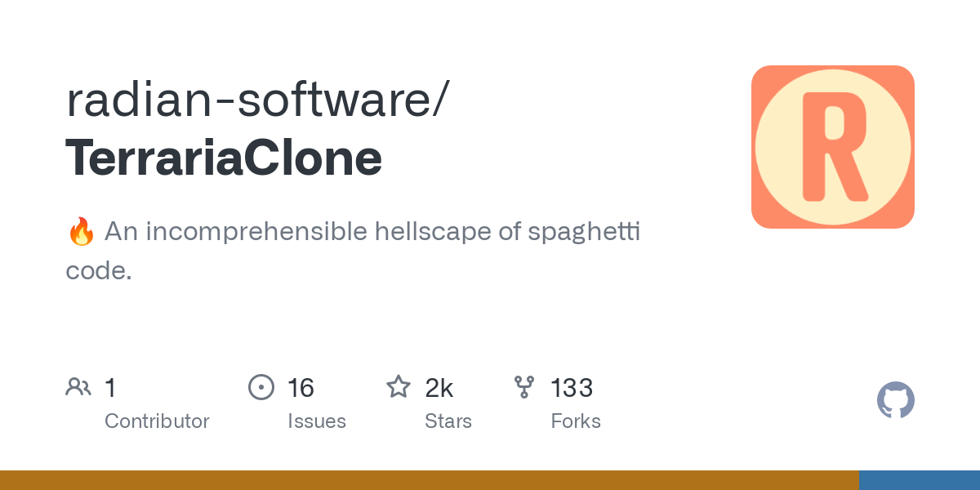The image size is (980, 490).
Task: Click the contributors people icon
Action: 78,386
